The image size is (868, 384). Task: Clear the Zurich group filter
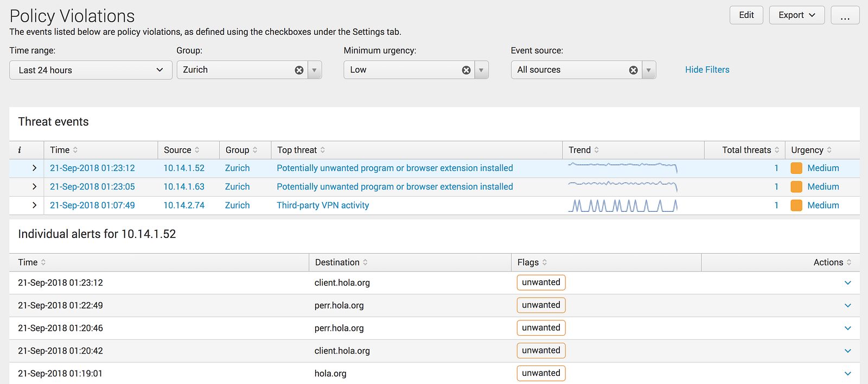(x=299, y=70)
